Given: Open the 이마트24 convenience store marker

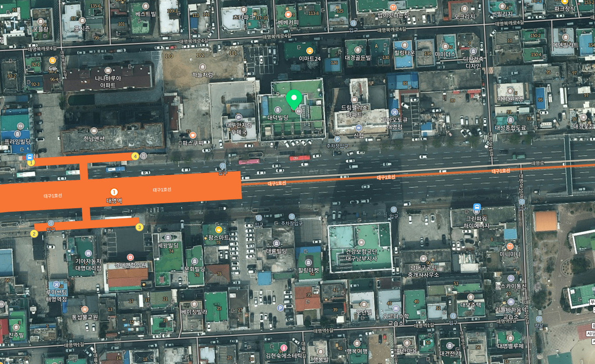Looking at the screenshot, I should point(310,51).
